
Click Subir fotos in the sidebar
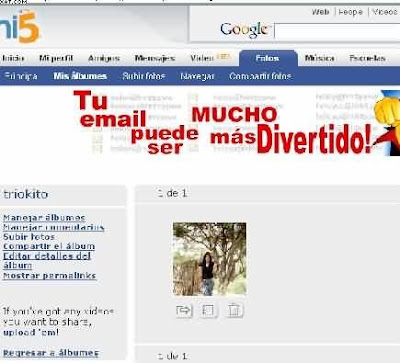[29, 237]
